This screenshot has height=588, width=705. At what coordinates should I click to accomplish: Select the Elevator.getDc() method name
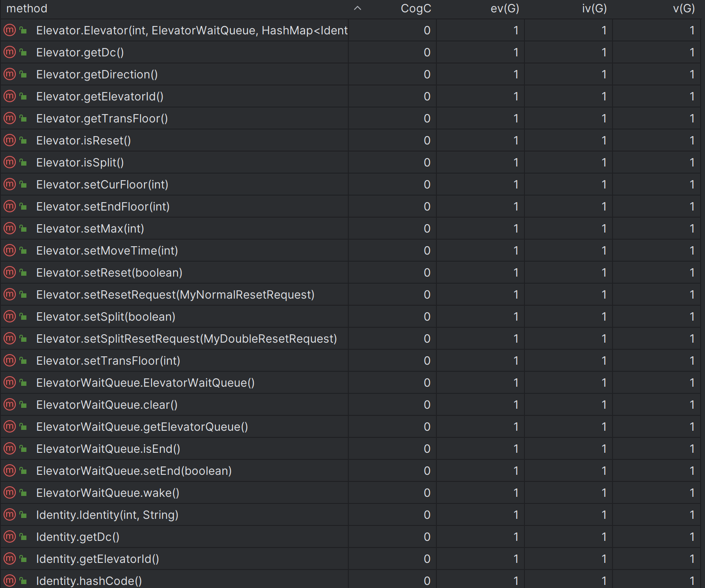80,52
